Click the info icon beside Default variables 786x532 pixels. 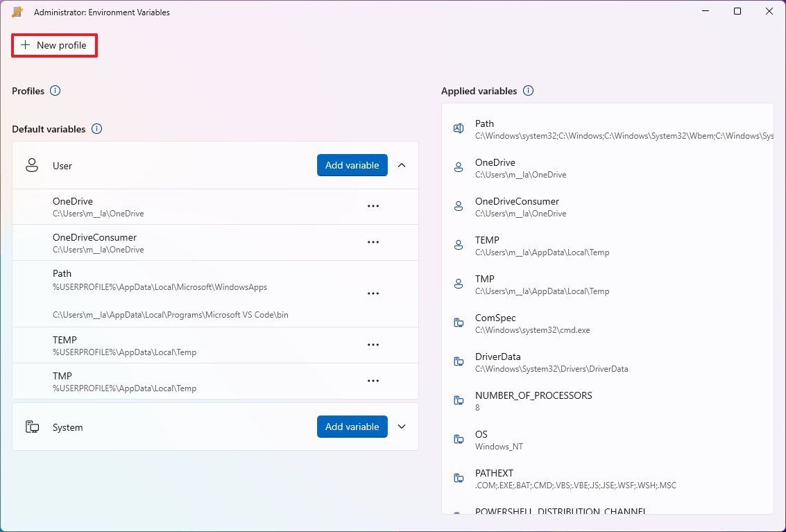(x=96, y=129)
